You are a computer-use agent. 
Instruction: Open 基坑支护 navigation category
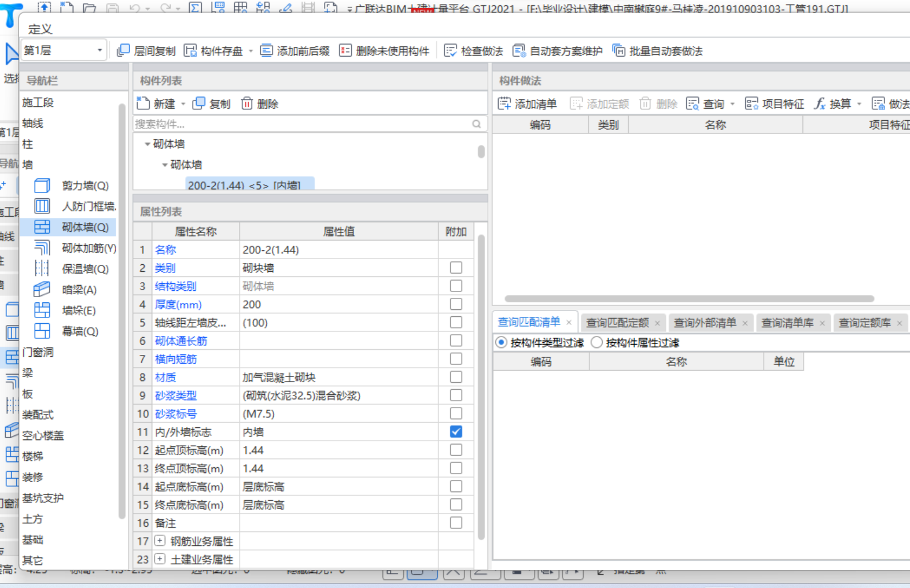click(43, 498)
